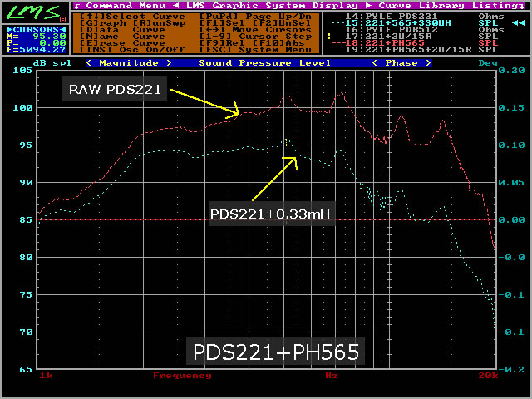Choose the Select Curve command
Image resolution: width=532 pixels, height=399 pixels.
point(132,17)
